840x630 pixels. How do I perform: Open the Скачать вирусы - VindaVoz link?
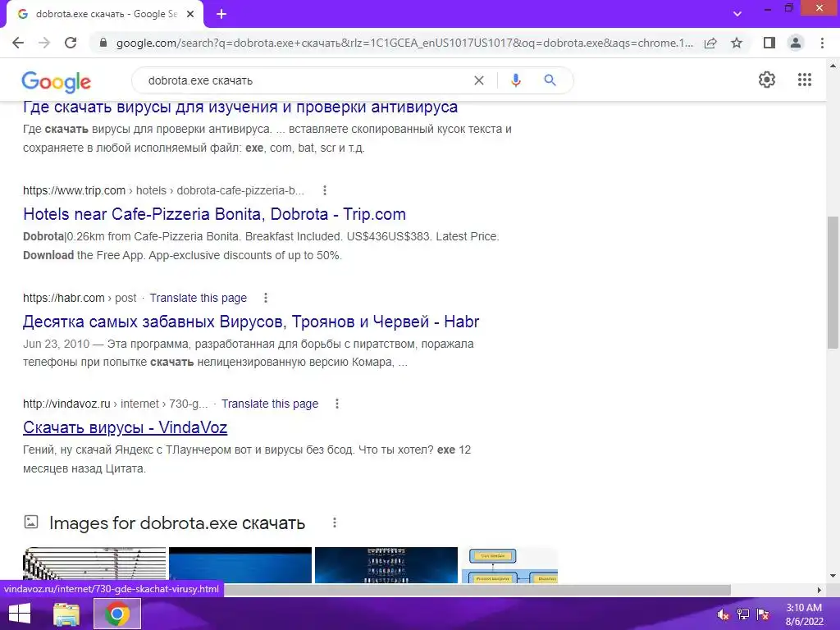coord(125,427)
